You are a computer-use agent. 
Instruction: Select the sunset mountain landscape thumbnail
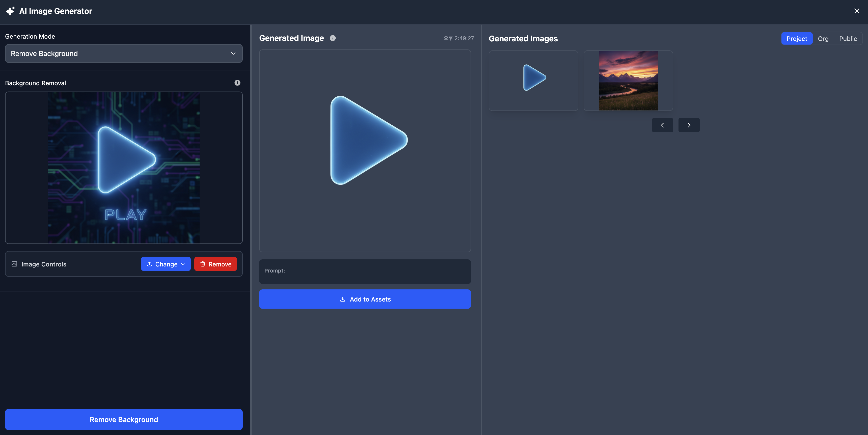click(x=628, y=80)
